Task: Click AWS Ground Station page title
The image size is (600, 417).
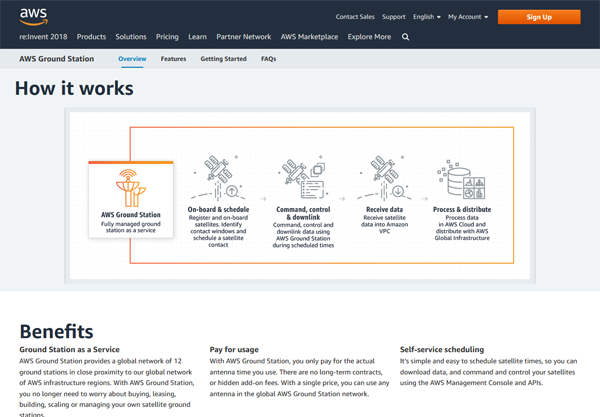Action: pos(57,59)
